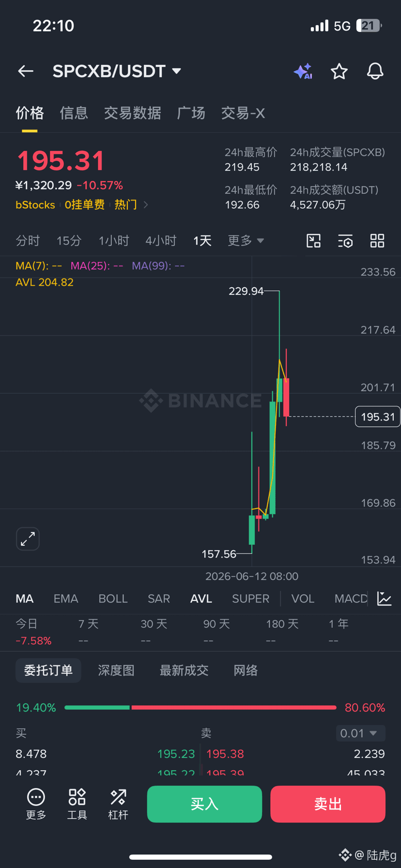Expand the 更多 timeframe dropdown

point(246,241)
